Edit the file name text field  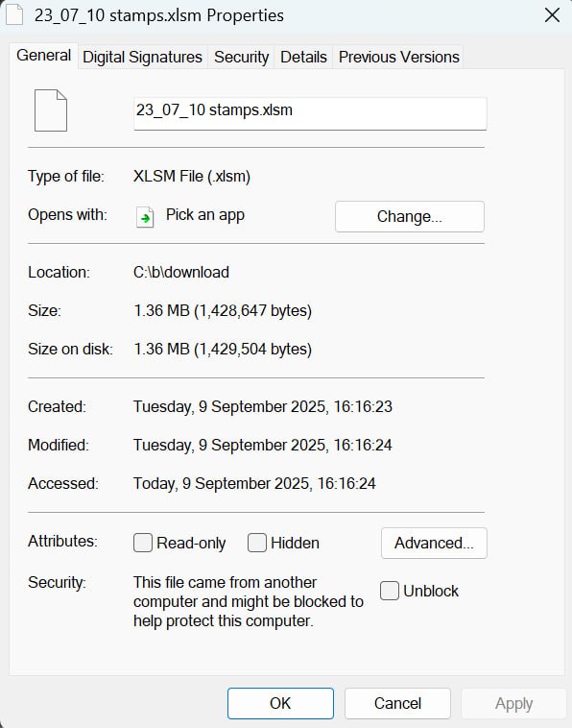click(310, 113)
